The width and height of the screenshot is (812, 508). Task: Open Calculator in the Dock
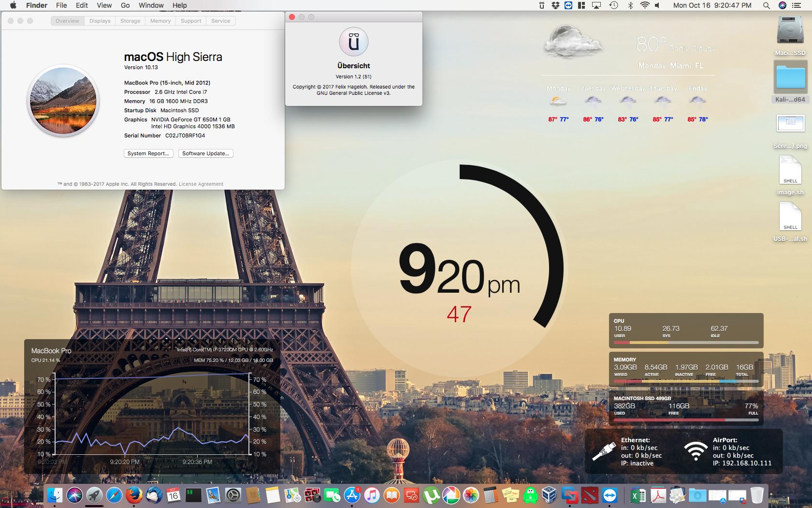coord(491,495)
